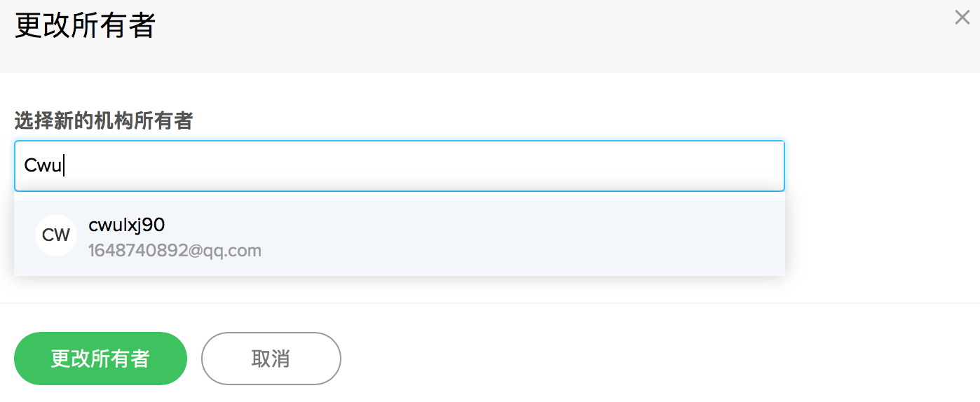Viewport: 980px width, 402px height.
Task: Click the round initials badge CW
Action: click(x=56, y=235)
